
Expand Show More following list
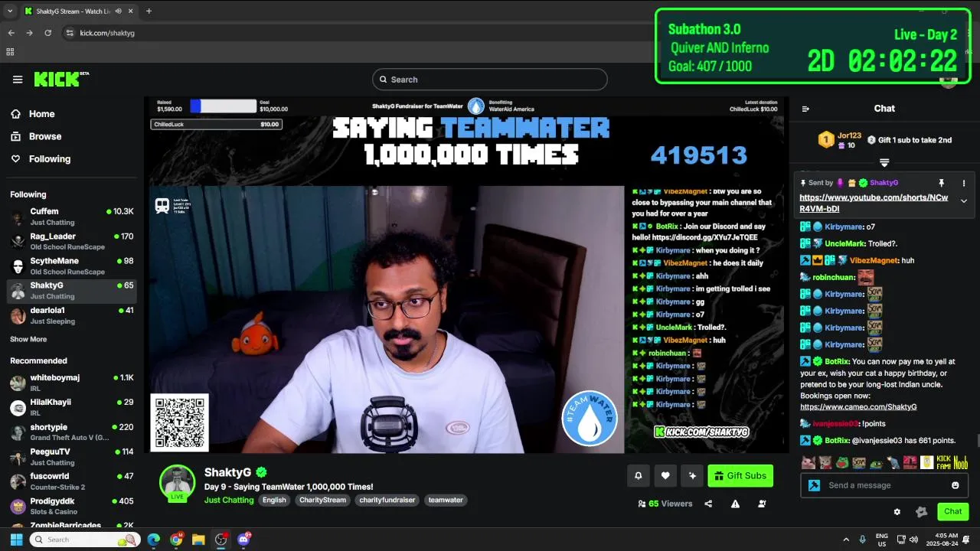pyautogui.click(x=28, y=339)
